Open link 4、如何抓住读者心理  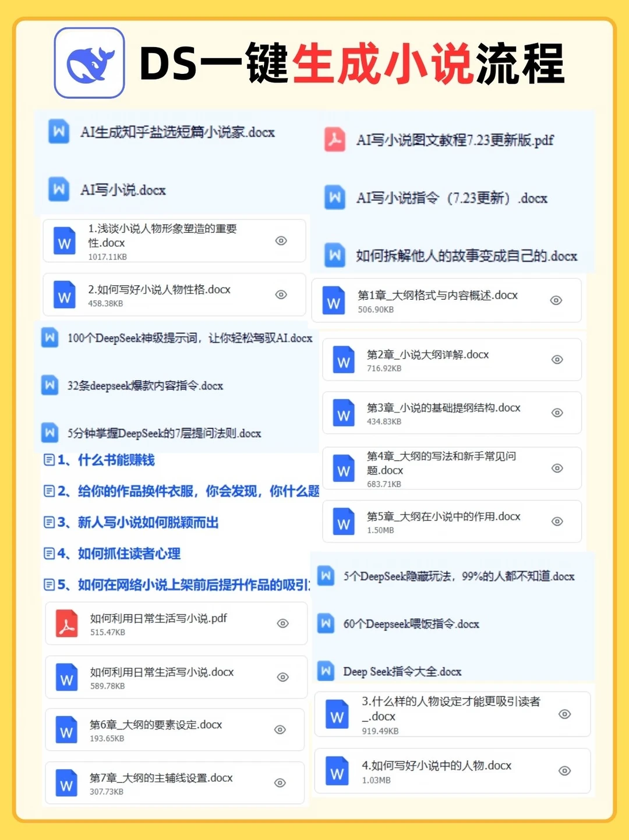[119, 553]
